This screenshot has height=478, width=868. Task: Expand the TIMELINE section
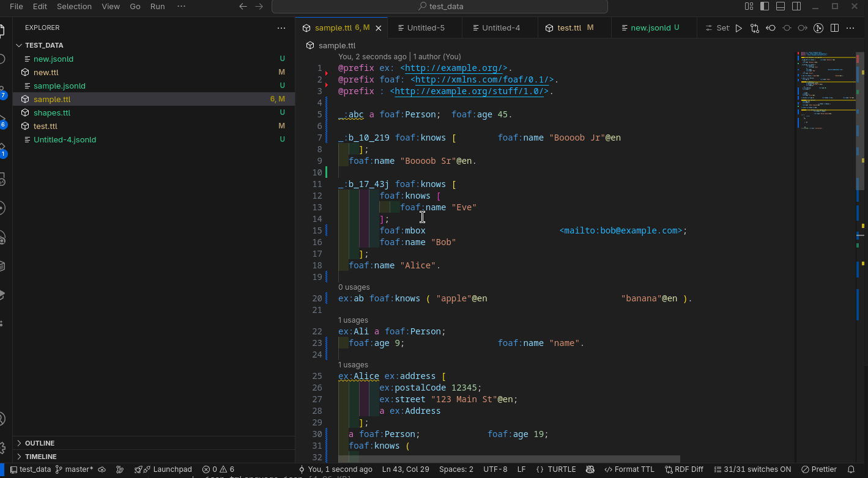click(40, 456)
